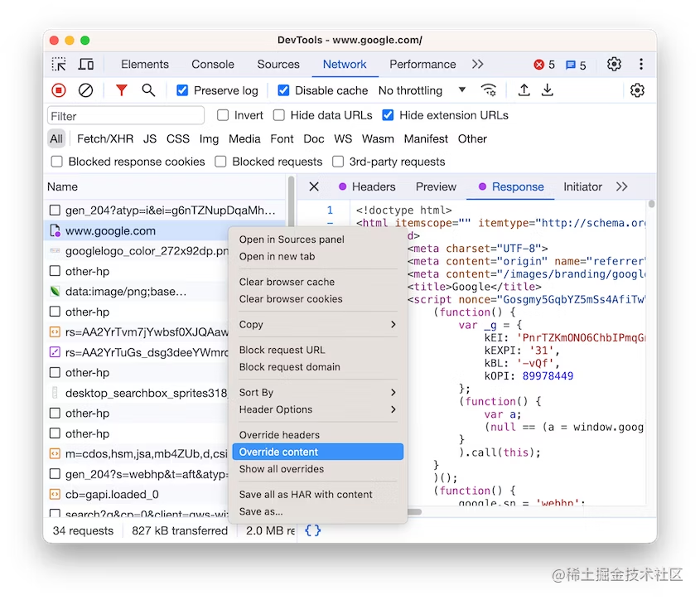Open network conditions wifi icon

489,90
